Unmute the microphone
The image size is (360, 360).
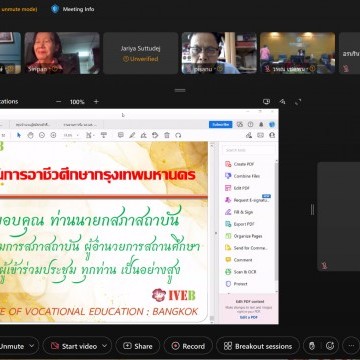tap(11, 346)
